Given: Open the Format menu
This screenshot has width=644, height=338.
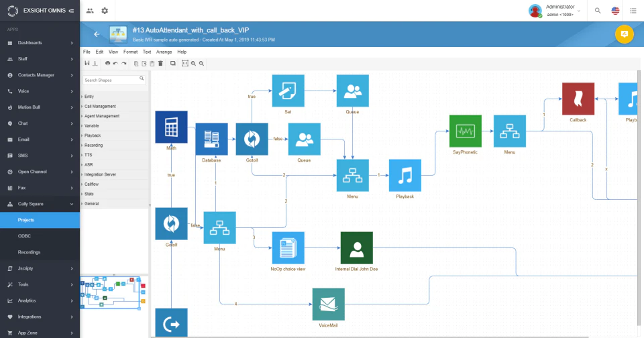Looking at the screenshot, I should [x=130, y=52].
